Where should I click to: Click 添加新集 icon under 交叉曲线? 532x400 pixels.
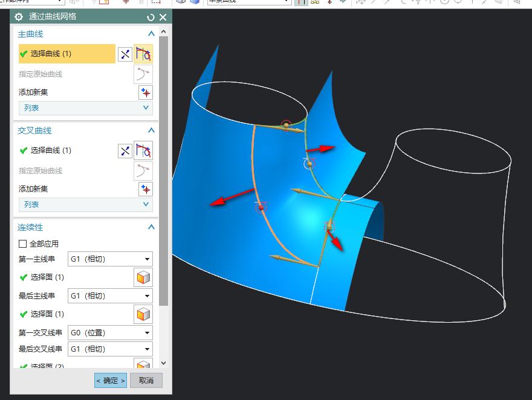coord(145,189)
